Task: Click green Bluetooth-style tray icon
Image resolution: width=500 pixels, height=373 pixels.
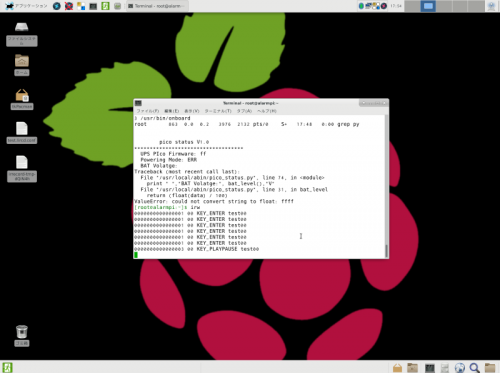Action: click(x=361, y=6)
